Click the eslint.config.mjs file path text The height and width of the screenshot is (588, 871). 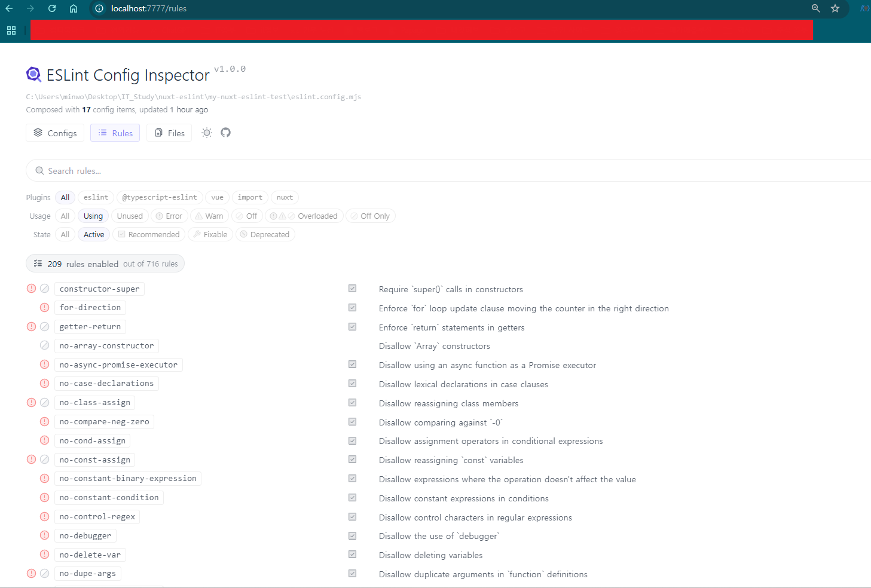coord(194,97)
